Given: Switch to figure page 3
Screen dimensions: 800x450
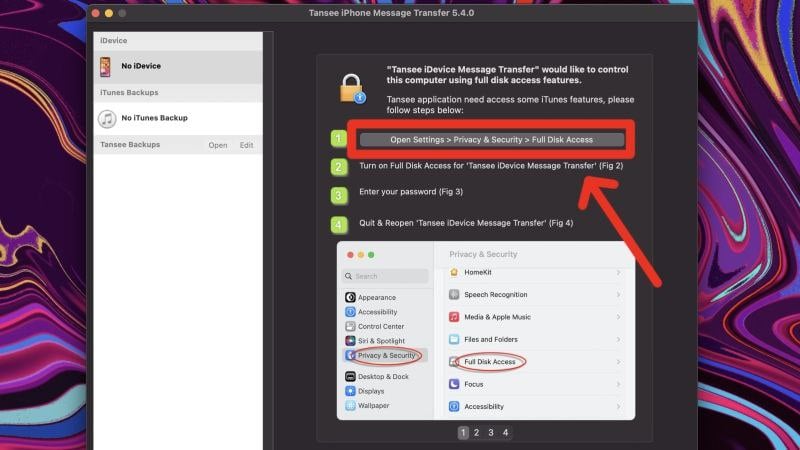Looking at the screenshot, I should tap(491, 433).
